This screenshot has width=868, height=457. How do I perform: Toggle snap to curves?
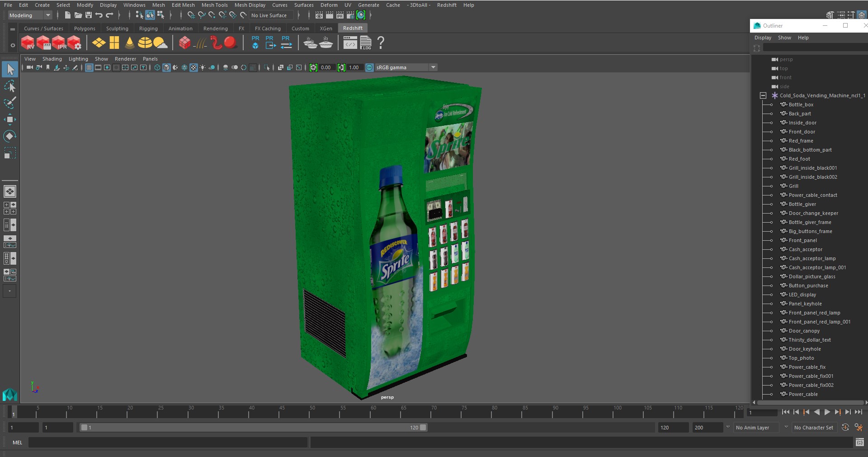pyautogui.click(x=202, y=15)
